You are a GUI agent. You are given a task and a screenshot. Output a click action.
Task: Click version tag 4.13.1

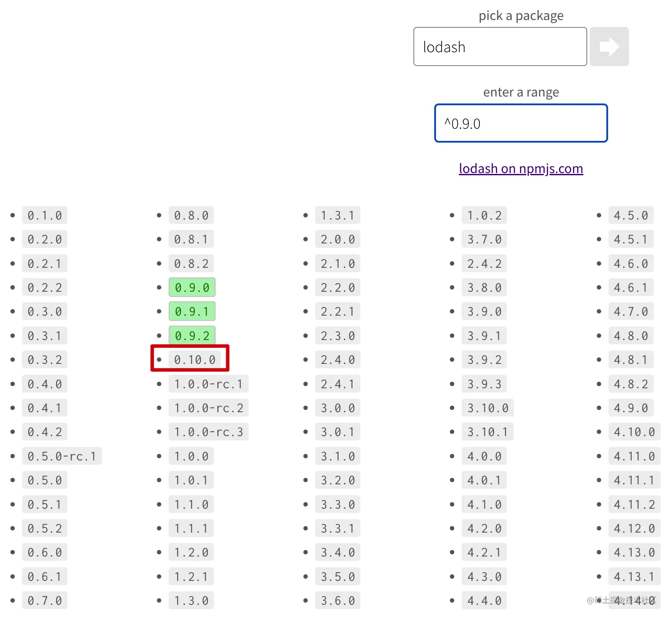(634, 577)
